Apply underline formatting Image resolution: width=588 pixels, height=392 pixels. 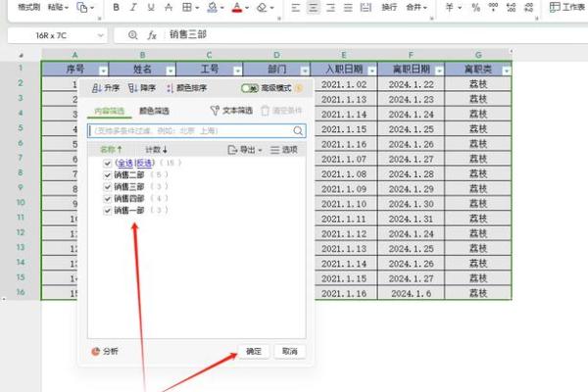(151, 7)
